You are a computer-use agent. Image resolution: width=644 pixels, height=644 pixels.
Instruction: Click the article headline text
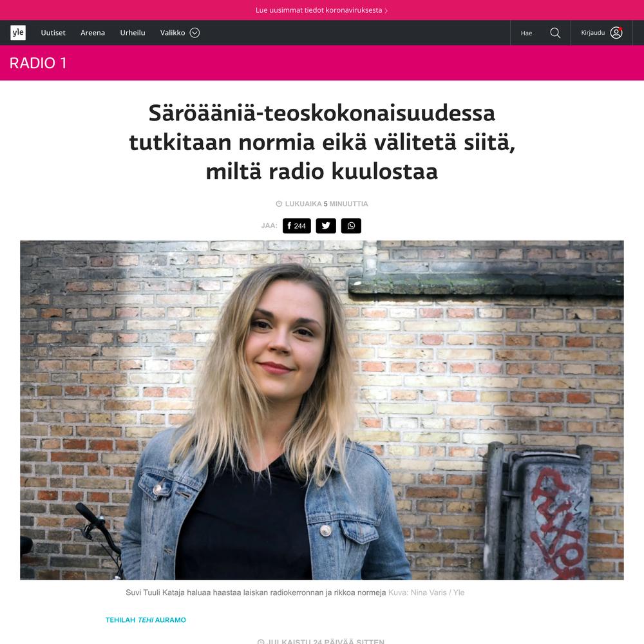(322, 142)
